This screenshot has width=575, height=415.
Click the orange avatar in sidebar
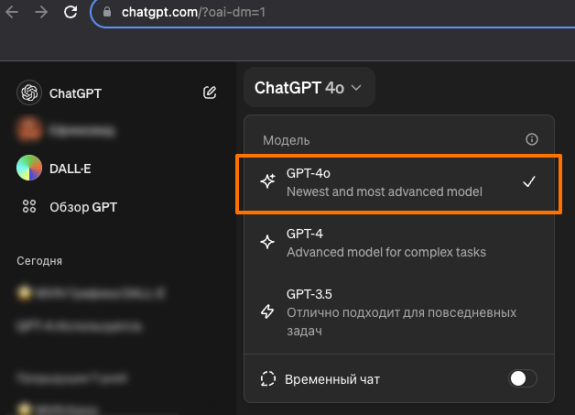29,130
